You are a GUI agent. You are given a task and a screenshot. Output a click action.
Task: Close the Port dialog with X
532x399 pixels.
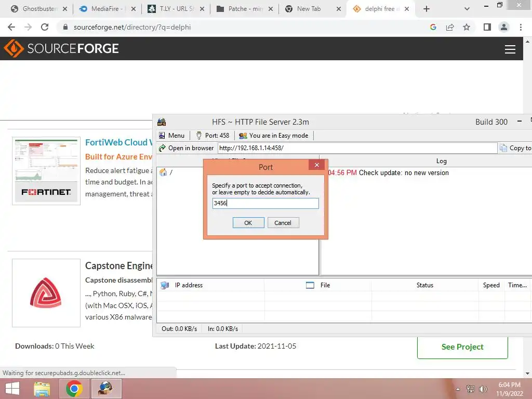(316, 165)
